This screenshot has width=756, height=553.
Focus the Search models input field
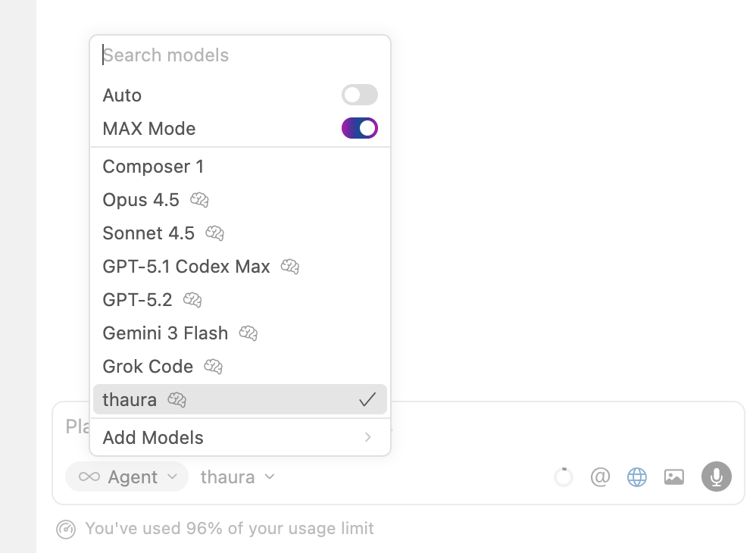tap(239, 55)
